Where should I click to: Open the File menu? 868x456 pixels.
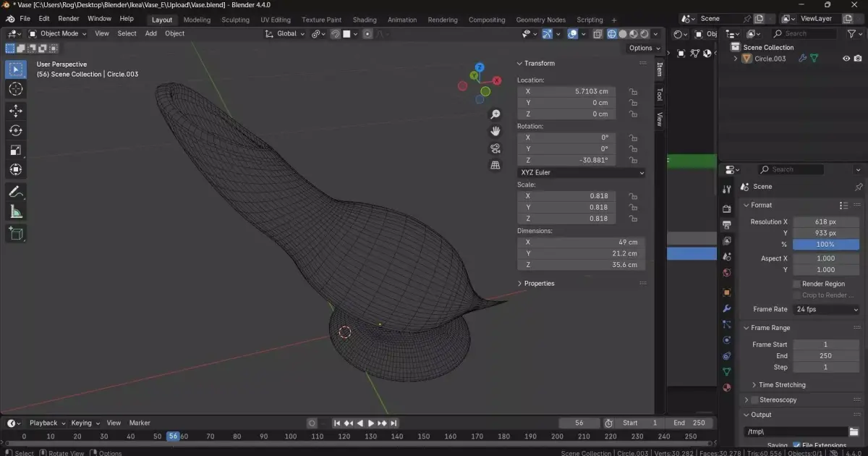point(25,18)
